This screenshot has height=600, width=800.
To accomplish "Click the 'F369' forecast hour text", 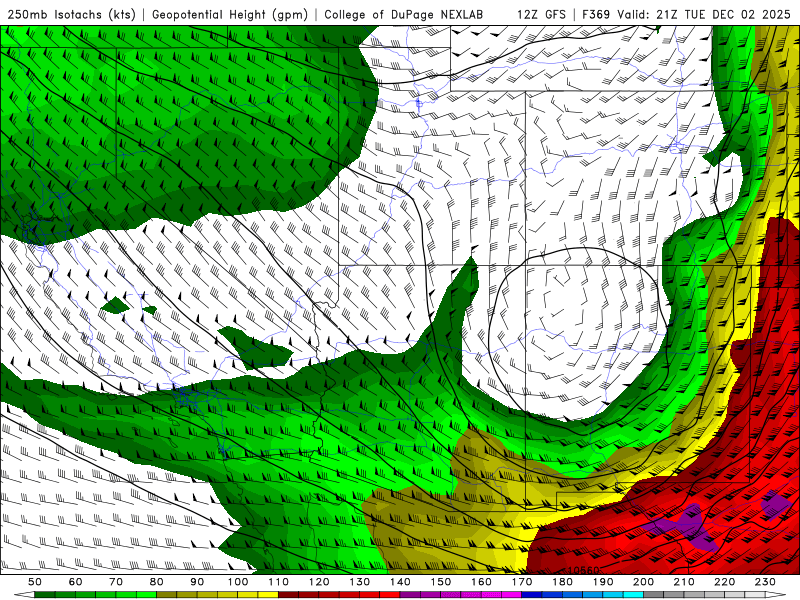I will coord(596,15).
